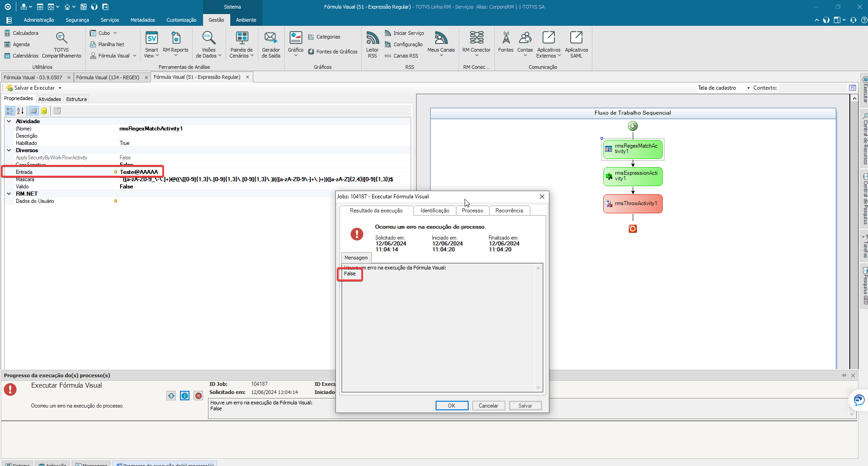This screenshot has width=868, height=466.
Task: Open Visões de Dados dropdown
Action: pos(209,45)
